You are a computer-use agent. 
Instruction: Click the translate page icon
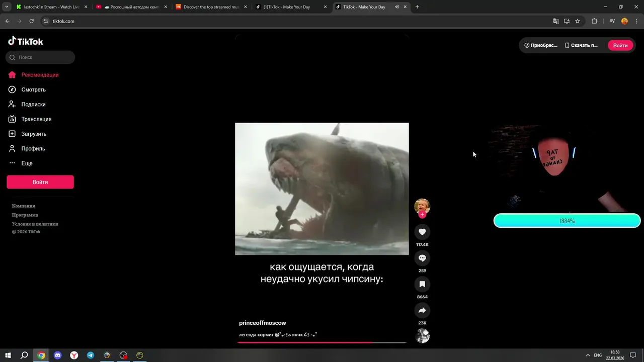tap(556, 21)
